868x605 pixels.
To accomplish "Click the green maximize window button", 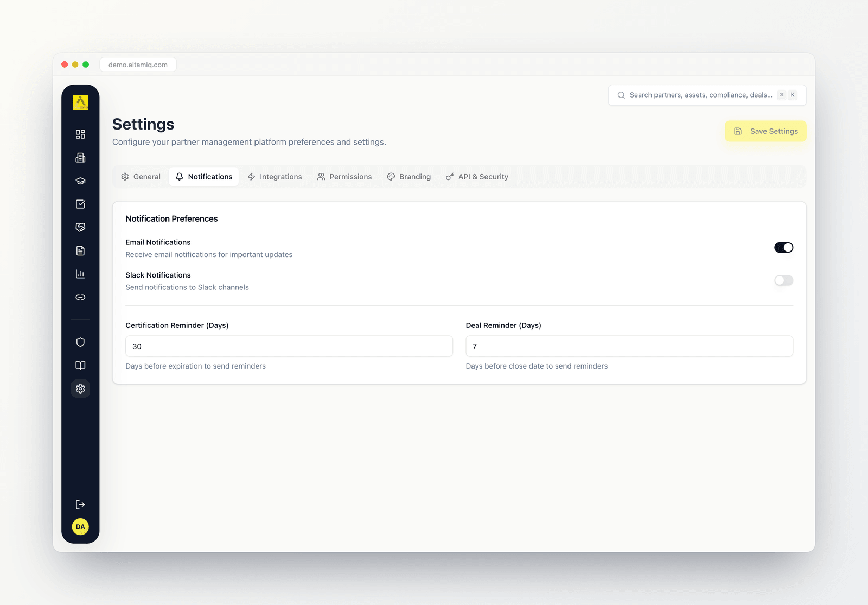I will click(x=86, y=65).
